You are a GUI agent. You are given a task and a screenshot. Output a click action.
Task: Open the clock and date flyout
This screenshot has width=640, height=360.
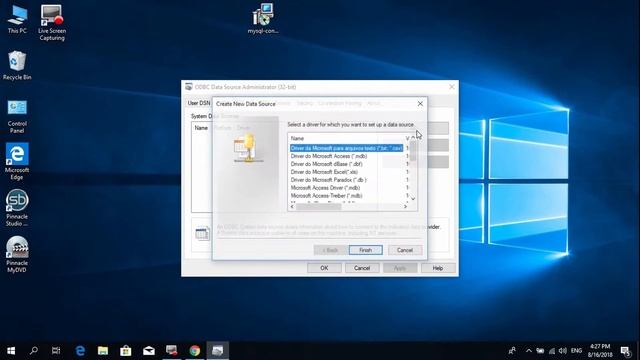coord(600,351)
